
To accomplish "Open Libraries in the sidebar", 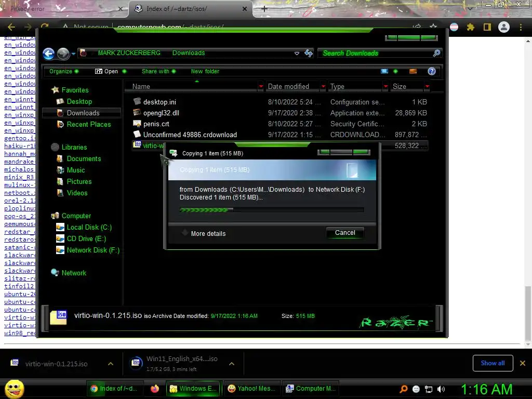I will pos(74,147).
